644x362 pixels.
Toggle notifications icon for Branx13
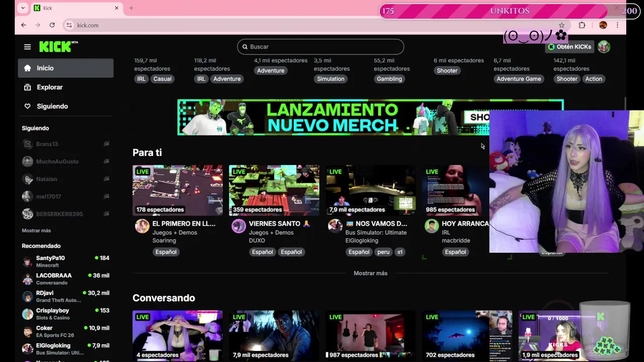click(x=106, y=144)
